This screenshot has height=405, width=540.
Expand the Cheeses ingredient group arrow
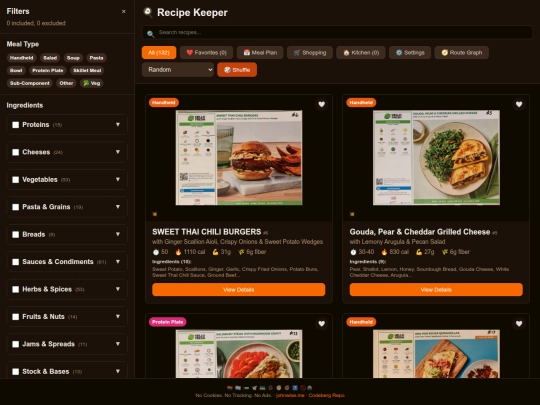[x=118, y=152]
